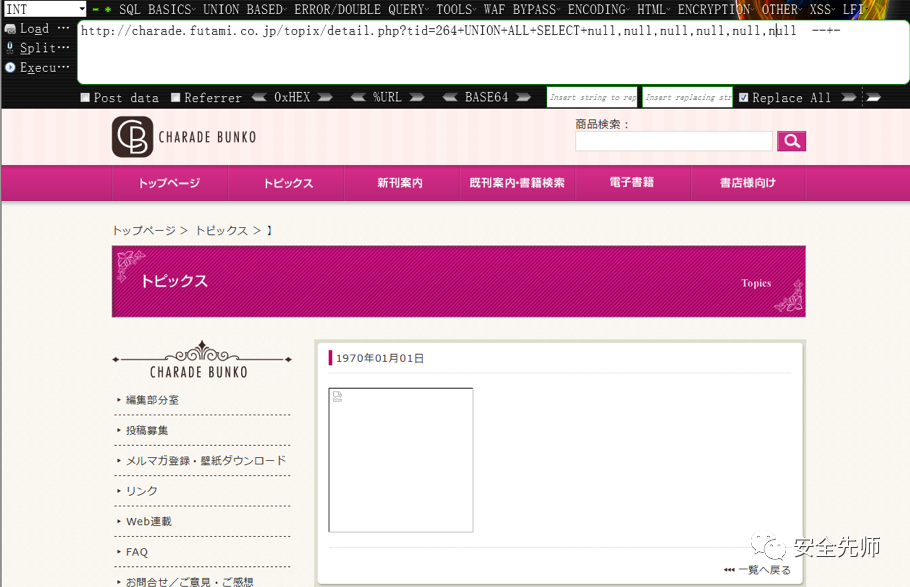
Task: Click the arrow after Replace All
Action: point(848,98)
